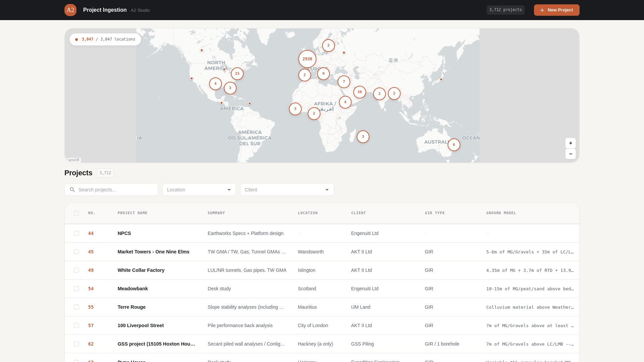Click the CartoDB attribution link
Viewport: 644px width, 362px height.
(73, 160)
